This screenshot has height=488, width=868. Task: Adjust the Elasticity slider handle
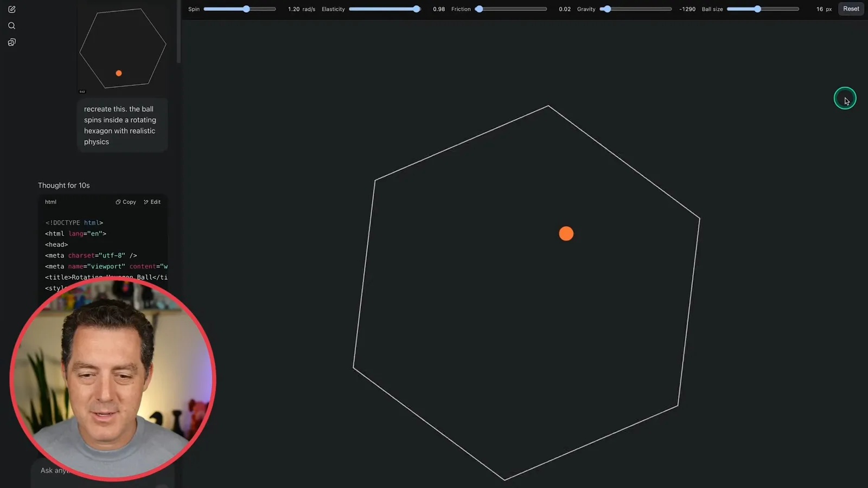tap(416, 9)
